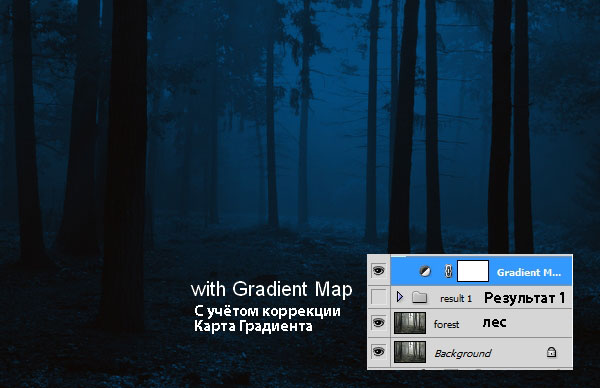Show the result 1 group

378,297
